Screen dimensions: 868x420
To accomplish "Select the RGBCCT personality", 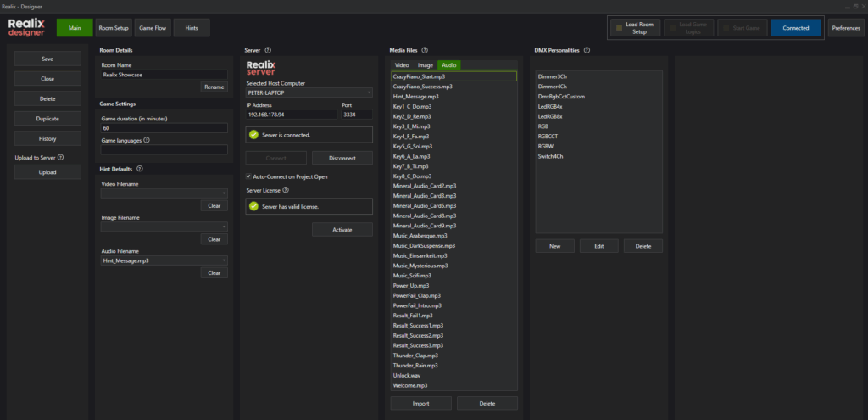I will click(x=599, y=137).
